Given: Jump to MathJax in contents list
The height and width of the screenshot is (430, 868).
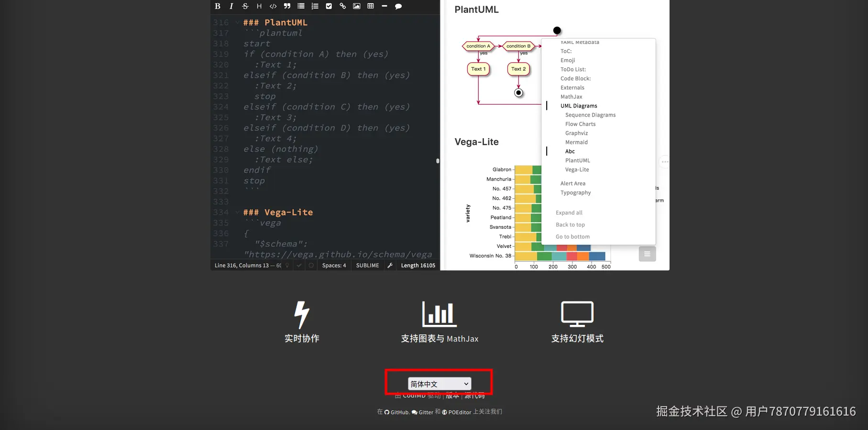Looking at the screenshot, I should [571, 97].
